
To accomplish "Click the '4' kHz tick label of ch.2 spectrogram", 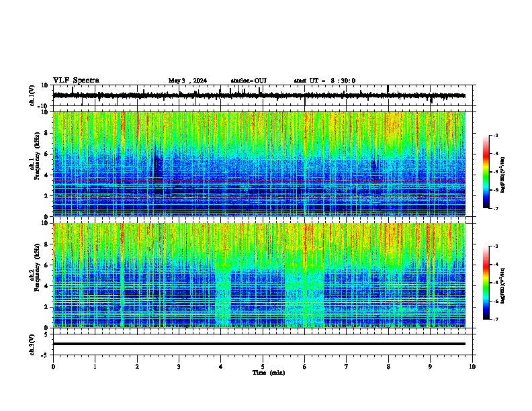I will [x=46, y=286].
